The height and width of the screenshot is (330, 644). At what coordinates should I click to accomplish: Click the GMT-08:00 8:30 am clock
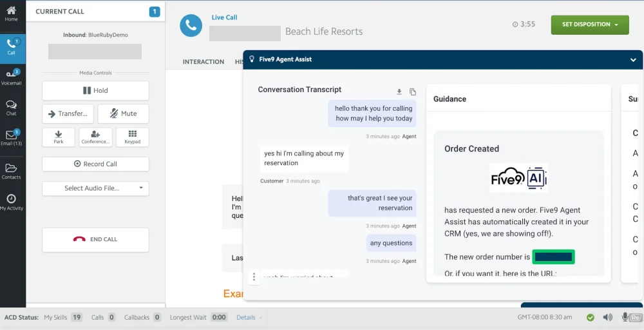click(x=545, y=317)
